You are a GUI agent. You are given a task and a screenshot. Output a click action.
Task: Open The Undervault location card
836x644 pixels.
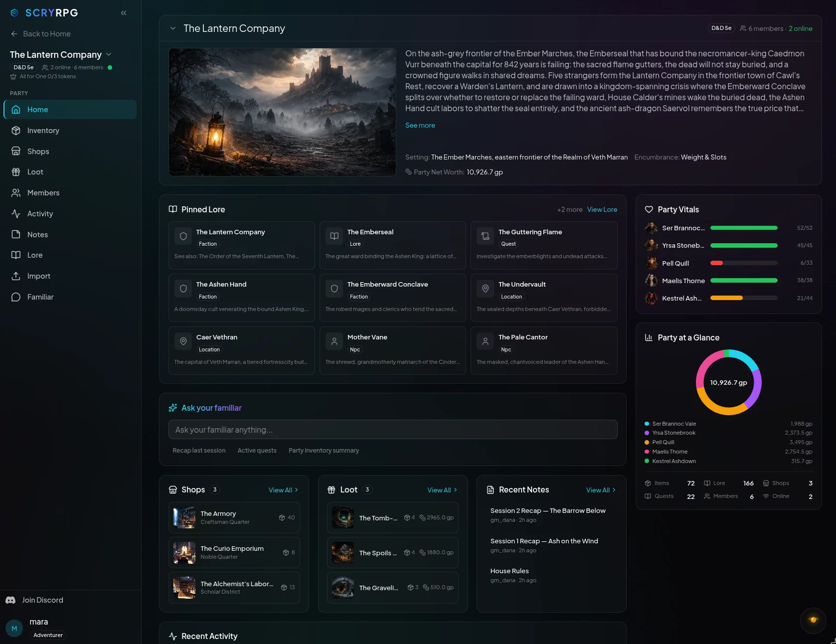tap(544, 298)
